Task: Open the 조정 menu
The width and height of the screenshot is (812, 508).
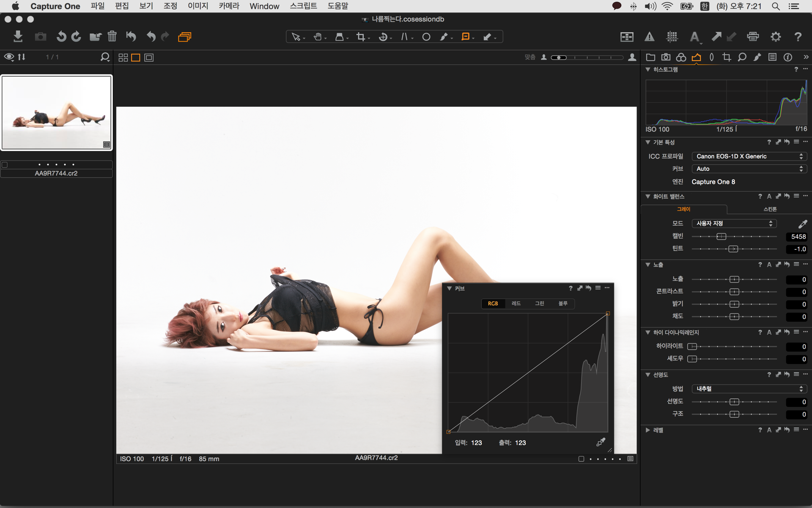Action: (170, 6)
